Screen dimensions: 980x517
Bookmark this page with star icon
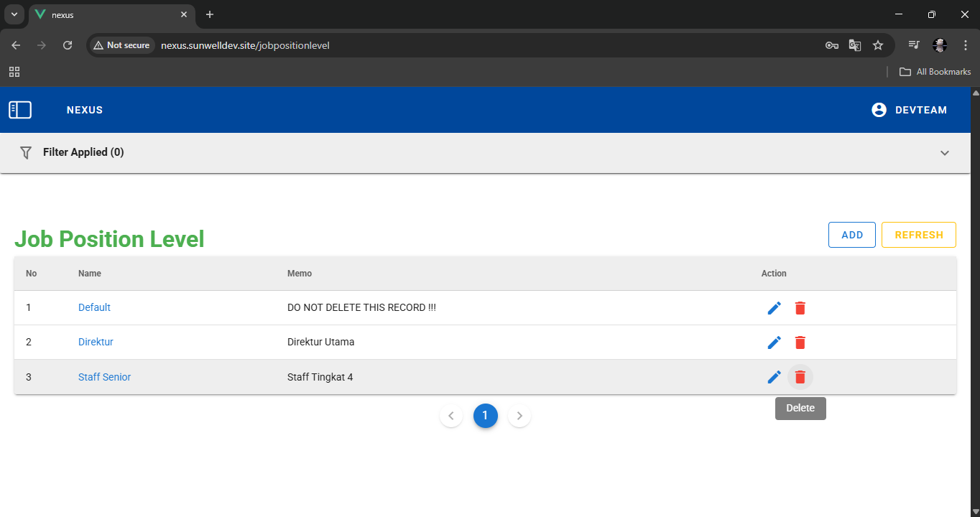(877, 45)
